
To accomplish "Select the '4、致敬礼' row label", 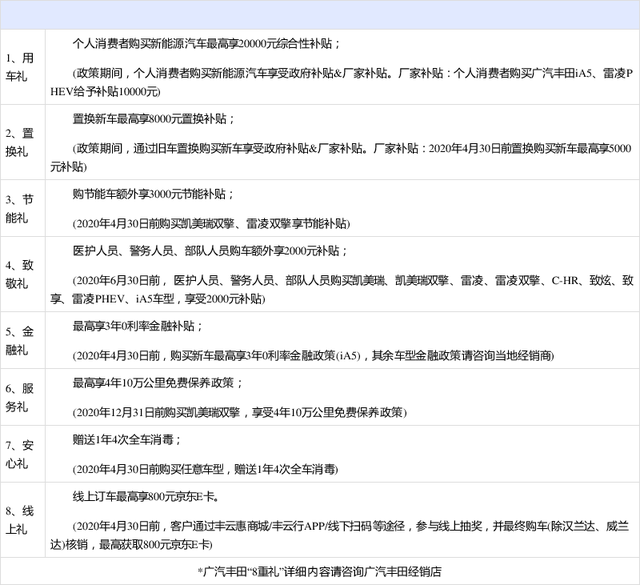I will (x=20, y=273).
